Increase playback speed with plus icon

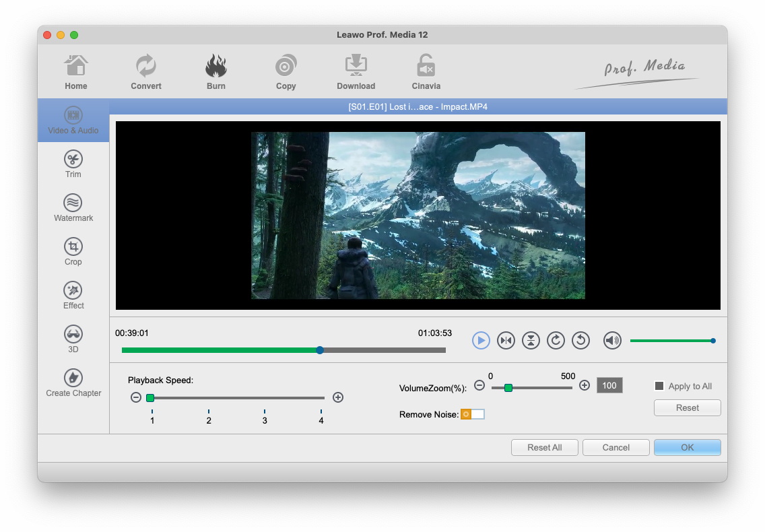tap(338, 397)
